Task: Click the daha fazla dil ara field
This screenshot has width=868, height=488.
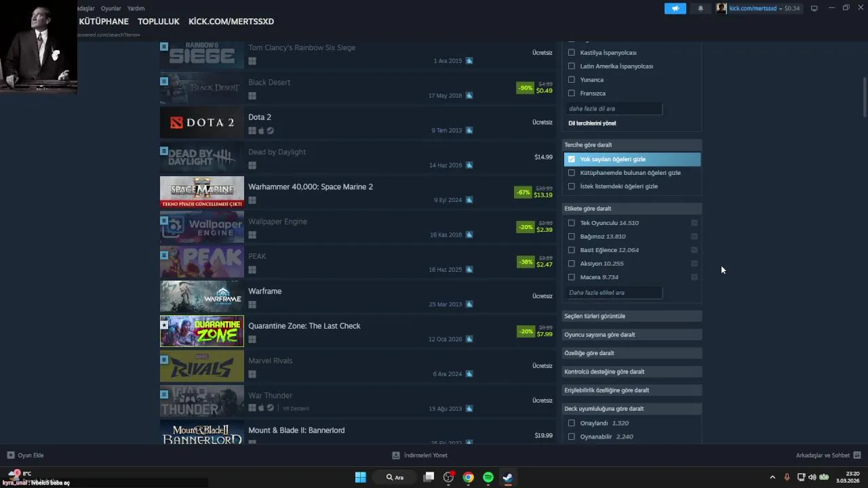Action: [x=614, y=108]
